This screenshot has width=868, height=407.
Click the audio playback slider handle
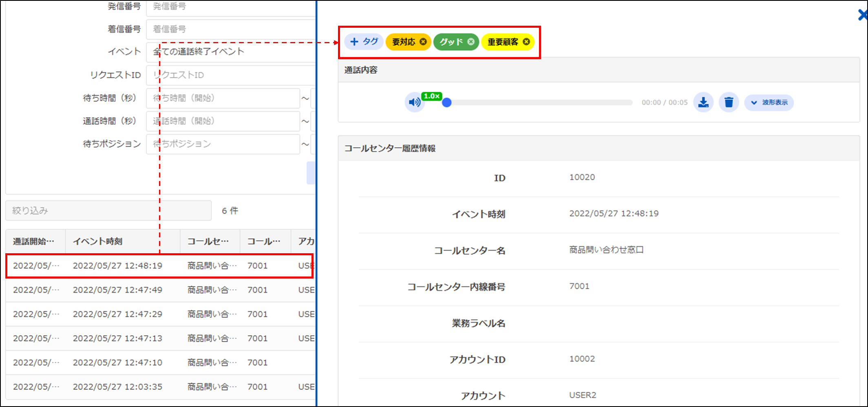(447, 102)
